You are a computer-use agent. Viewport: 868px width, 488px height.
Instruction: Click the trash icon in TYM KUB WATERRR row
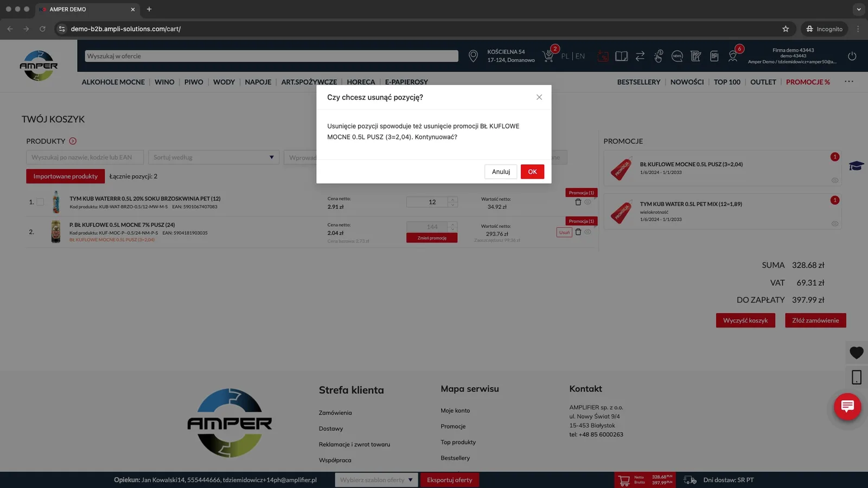point(578,202)
